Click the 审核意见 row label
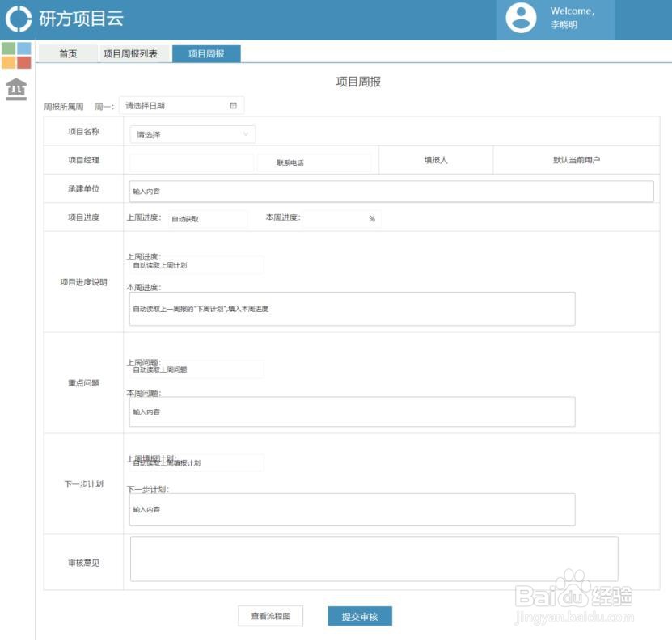This screenshot has width=672, height=641. pyautogui.click(x=83, y=563)
